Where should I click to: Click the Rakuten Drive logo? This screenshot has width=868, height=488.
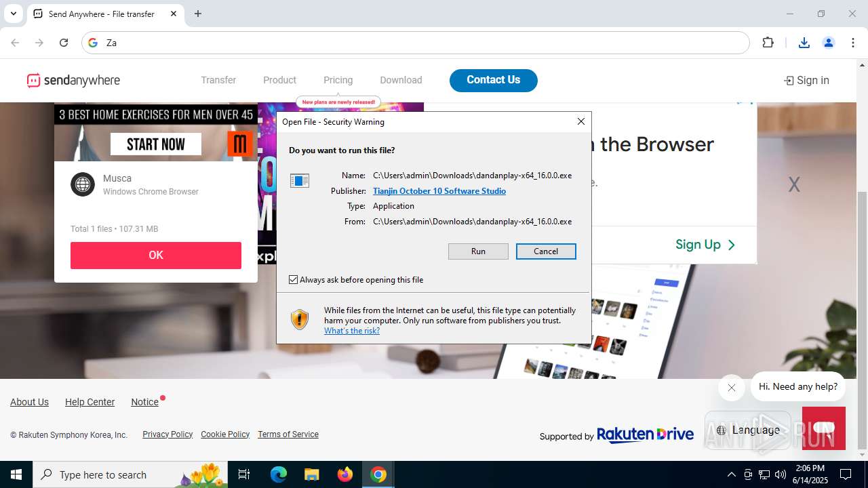tap(645, 434)
